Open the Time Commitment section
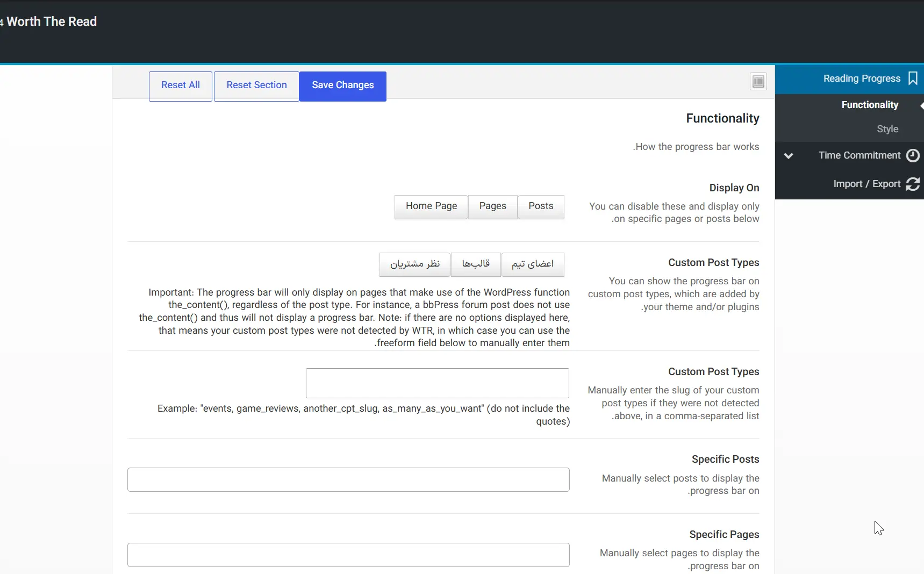The width and height of the screenshot is (924, 574). click(x=849, y=155)
